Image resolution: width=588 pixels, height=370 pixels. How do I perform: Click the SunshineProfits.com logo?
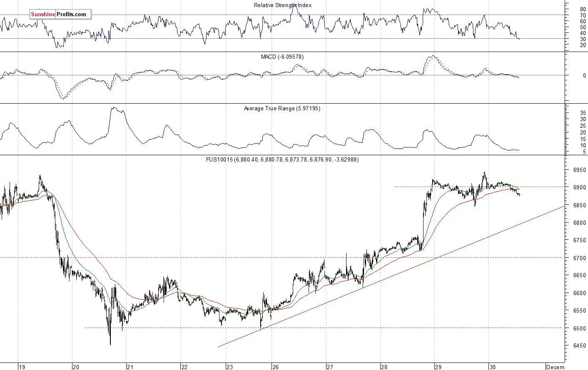[x=60, y=15]
